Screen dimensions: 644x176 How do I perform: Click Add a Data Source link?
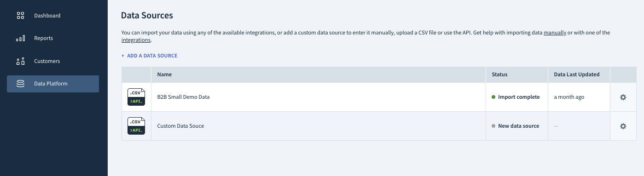point(149,56)
